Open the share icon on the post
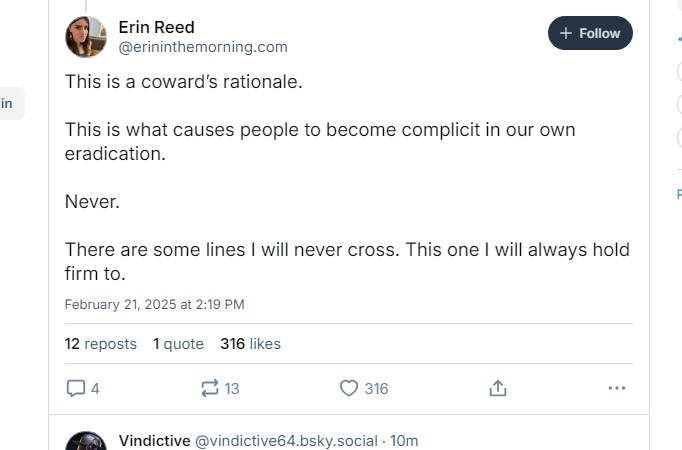 [498, 388]
